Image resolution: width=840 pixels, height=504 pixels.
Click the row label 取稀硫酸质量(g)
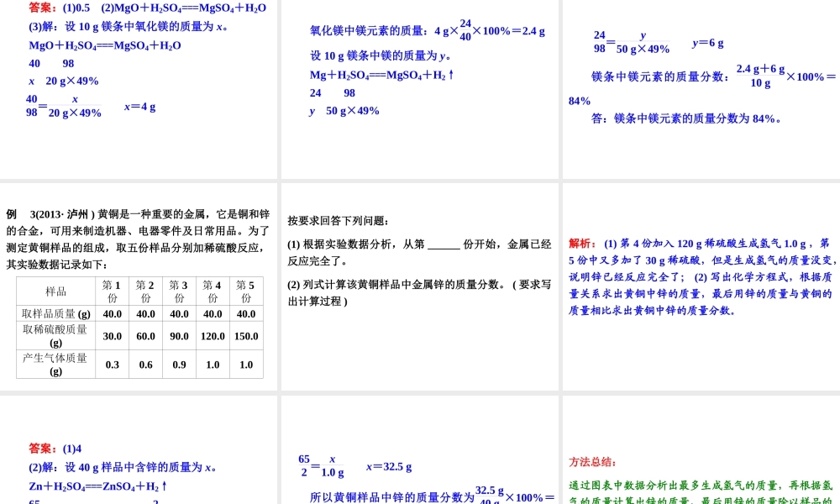[55, 336]
